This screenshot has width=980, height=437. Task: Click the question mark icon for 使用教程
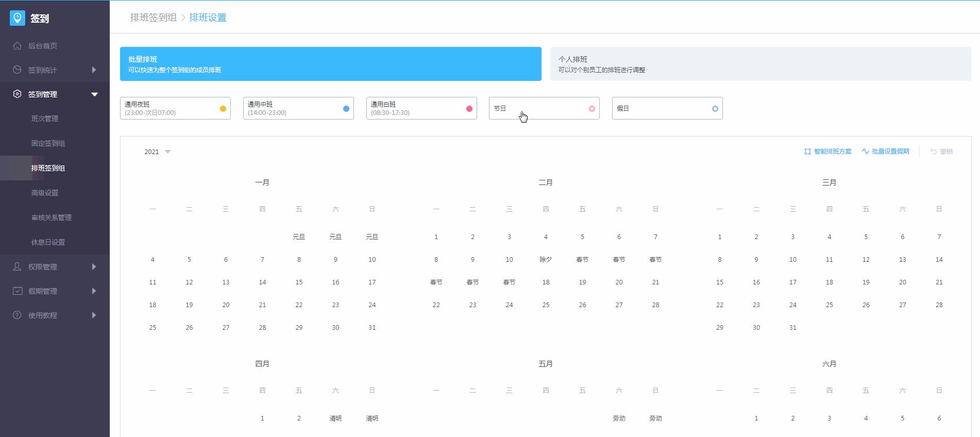(x=17, y=315)
